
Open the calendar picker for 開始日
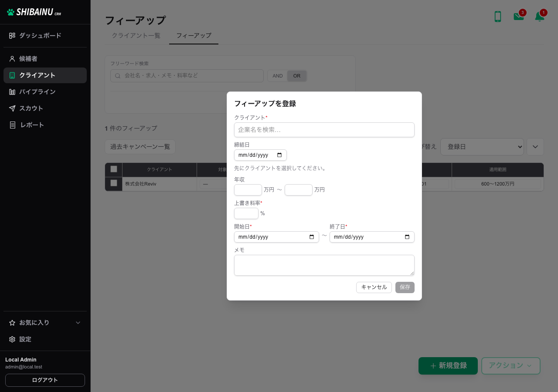[312, 237]
